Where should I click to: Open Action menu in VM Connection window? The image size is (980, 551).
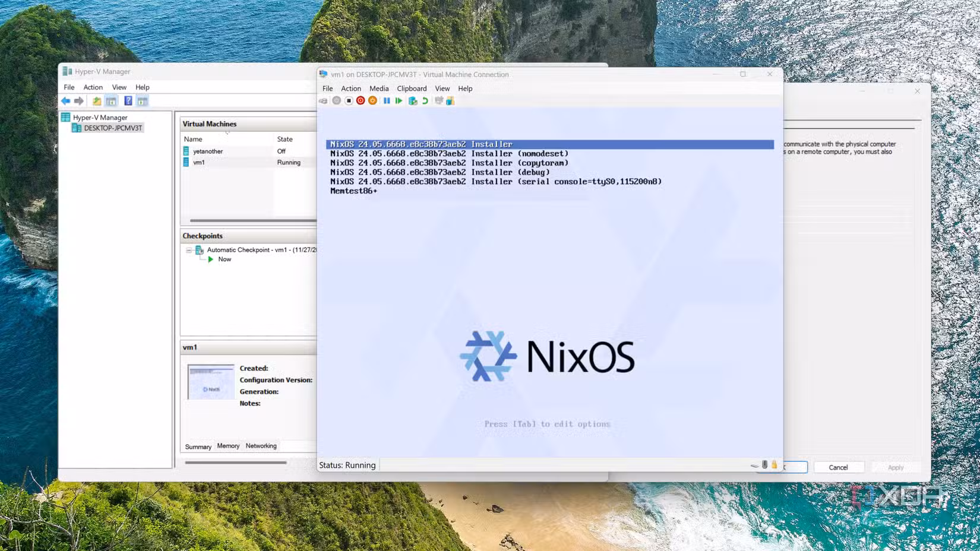pyautogui.click(x=351, y=88)
